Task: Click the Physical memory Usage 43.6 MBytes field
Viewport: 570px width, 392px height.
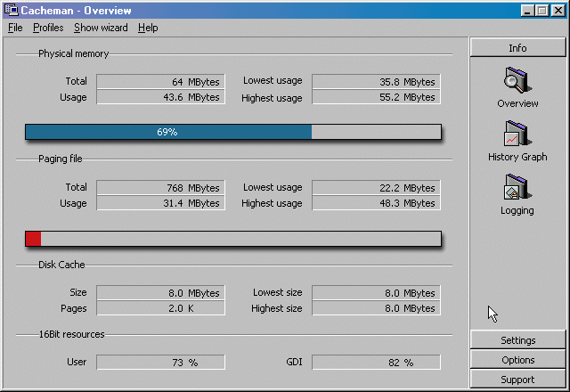Action: point(160,97)
